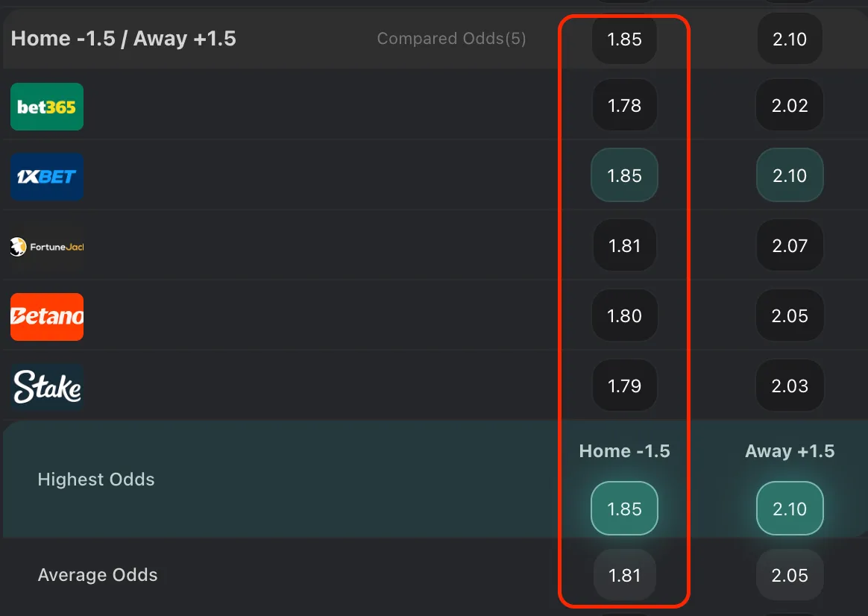Click FortuneJack's Away +1.5 odds of 2.07
This screenshot has width=868, height=616.
789,245
